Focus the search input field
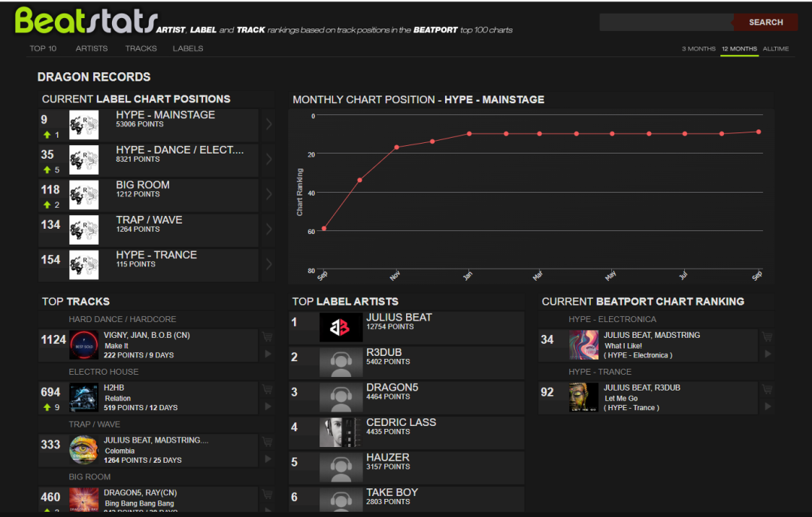The height and width of the screenshot is (517, 812). coord(665,23)
